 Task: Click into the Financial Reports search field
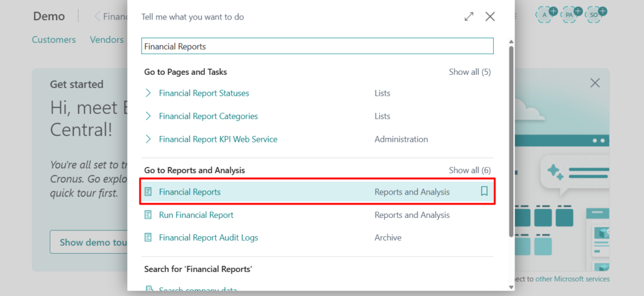(317, 46)
